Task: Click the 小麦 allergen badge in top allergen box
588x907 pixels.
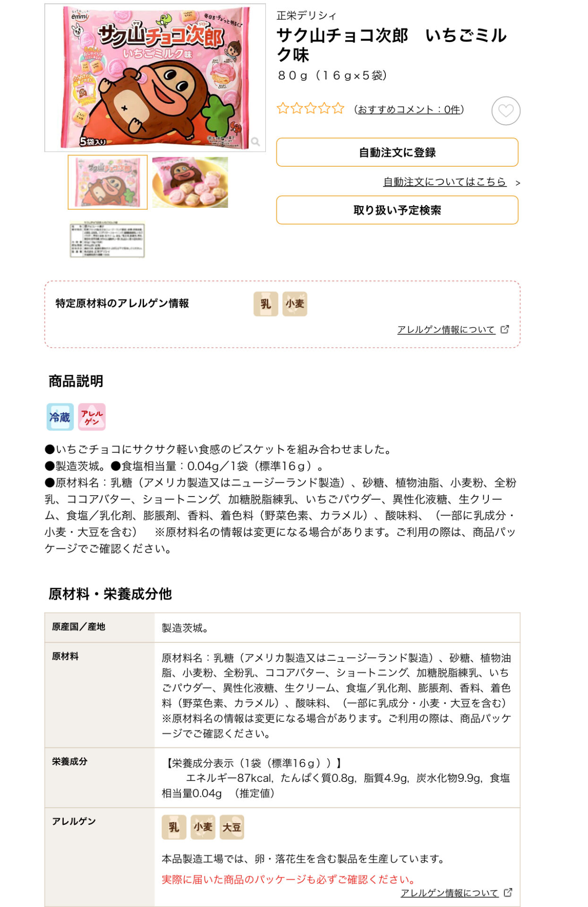Action: 295,304
